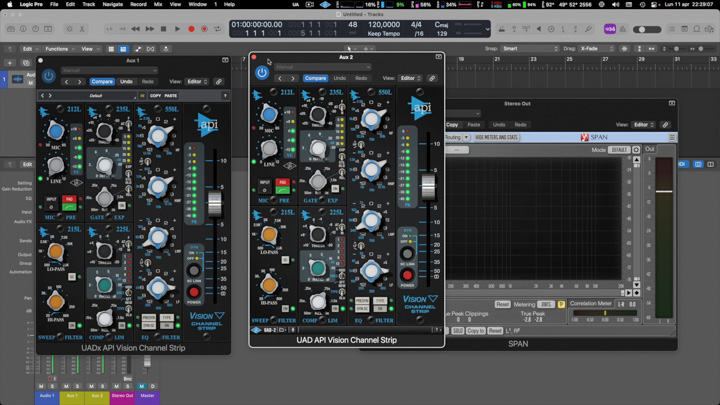Open Drag X-Fade dropdown

point(596,49)
